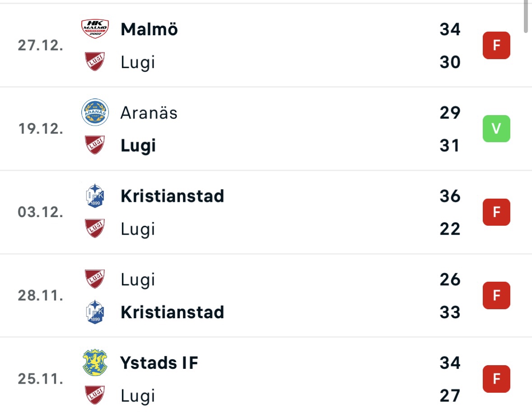The height and width of the screenshot is (418, 532).
Task: Click the Lugi logo in the 19.12. match
Action: (x=95, y=145)
